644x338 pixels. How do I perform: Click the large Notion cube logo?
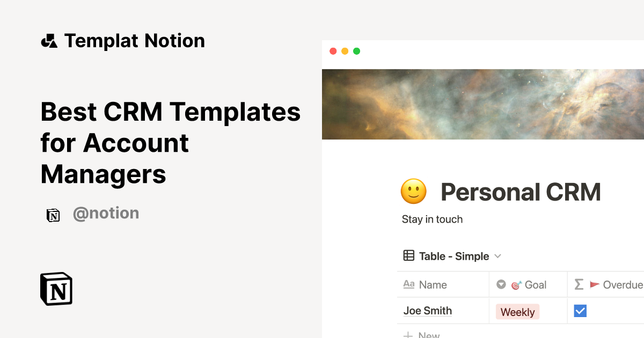[56, 289]
